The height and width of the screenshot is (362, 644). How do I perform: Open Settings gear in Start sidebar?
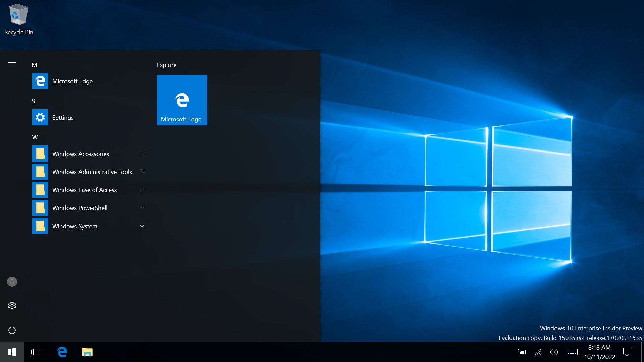12,306
